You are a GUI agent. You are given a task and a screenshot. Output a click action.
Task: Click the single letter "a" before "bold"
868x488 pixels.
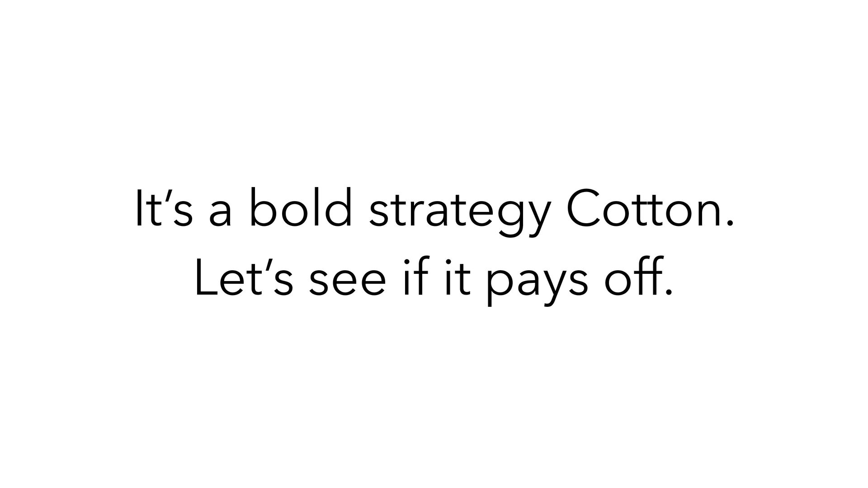click(220, 214)
